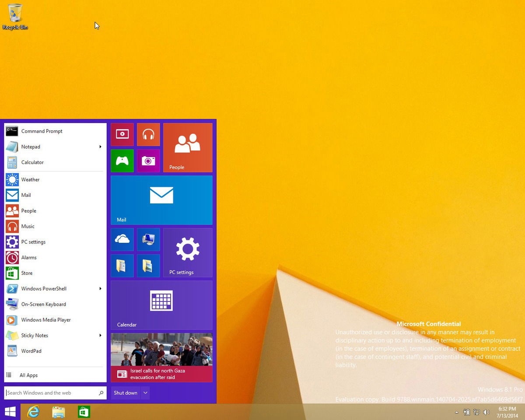Open the Weather app
This screenshot has height=420, width=525.
tap(30, 179)
